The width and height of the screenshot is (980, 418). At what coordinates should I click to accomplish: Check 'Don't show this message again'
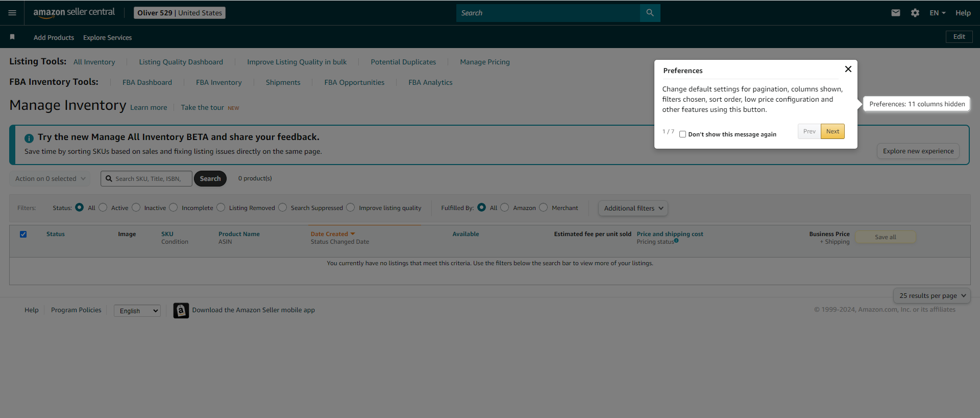click(x=682, y=134)
